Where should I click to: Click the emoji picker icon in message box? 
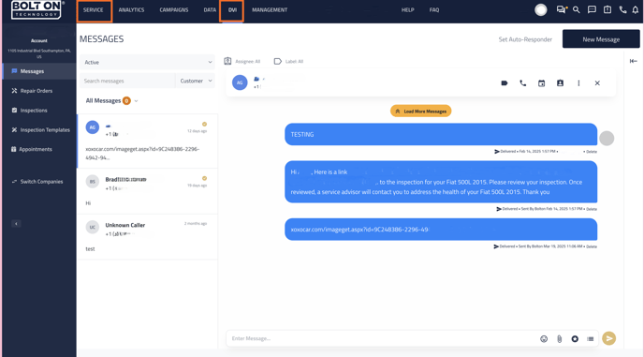[544, 338]
